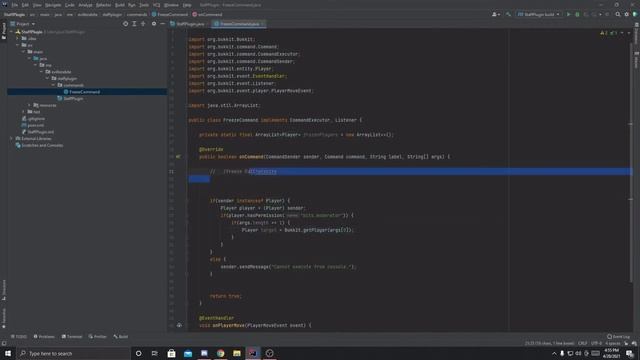Toggle tool window bars icon in bottom-left corner
Screen dimensions: 640x360
click(x=4, y=344)
